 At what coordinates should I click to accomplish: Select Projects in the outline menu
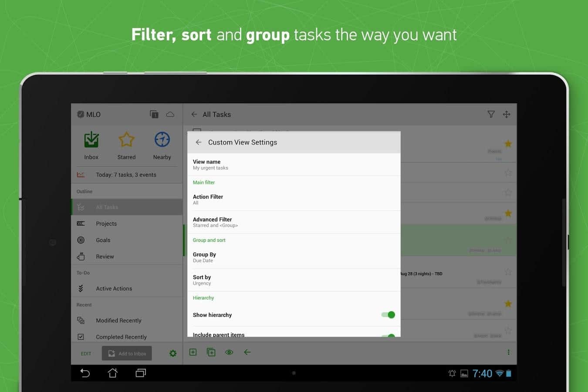[106, 223]
